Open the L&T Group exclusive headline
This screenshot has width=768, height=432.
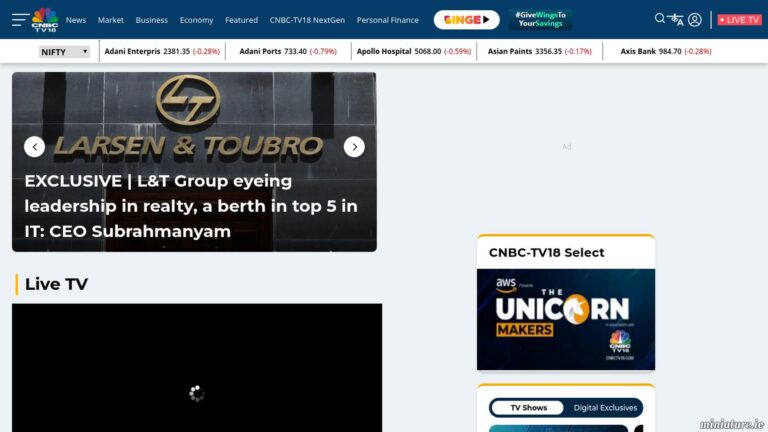(x=191, y=206)
